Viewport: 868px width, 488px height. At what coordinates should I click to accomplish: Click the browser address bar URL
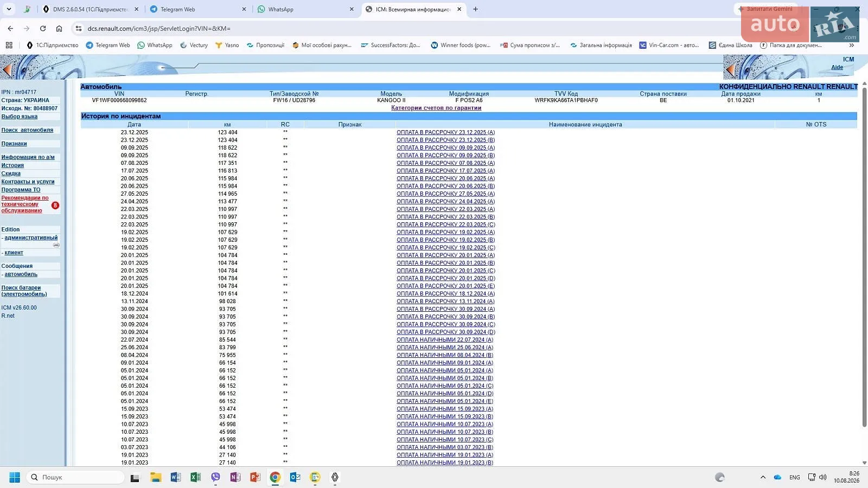coord(159,28)
